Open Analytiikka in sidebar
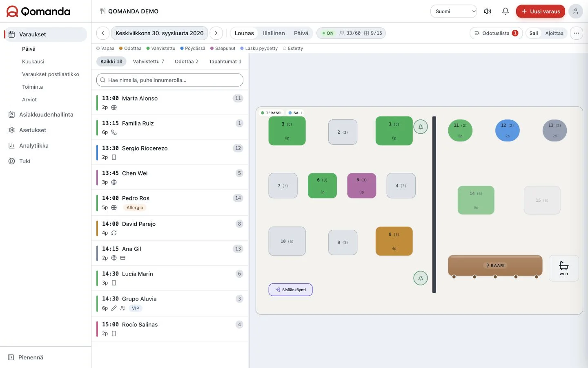The image size is (588, 368). pyautogui.click(x=34, y=146)
